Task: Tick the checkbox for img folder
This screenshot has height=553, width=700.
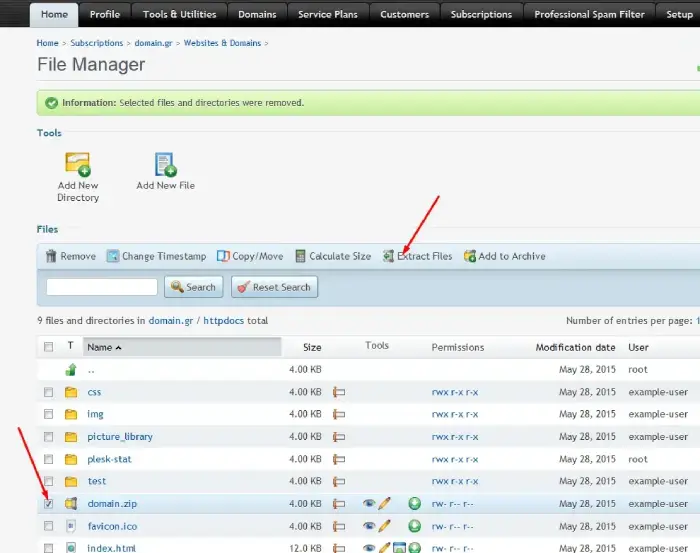Action: tap(48, 414)
